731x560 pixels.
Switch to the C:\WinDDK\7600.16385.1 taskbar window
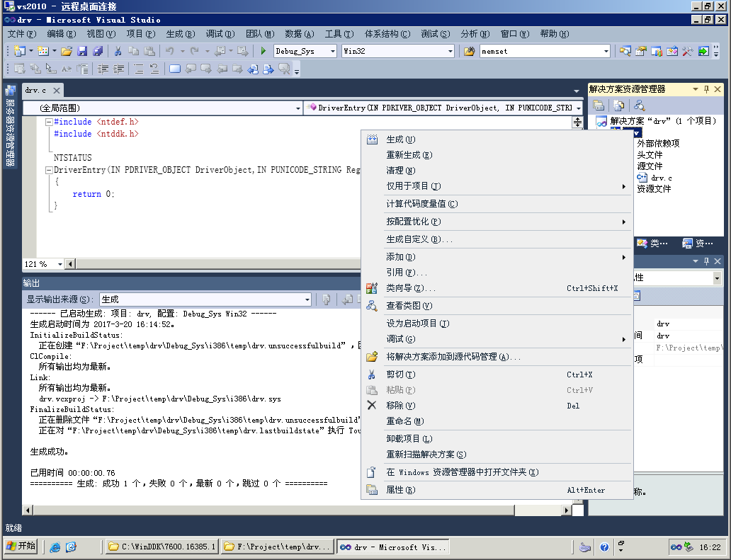(161, 547)
